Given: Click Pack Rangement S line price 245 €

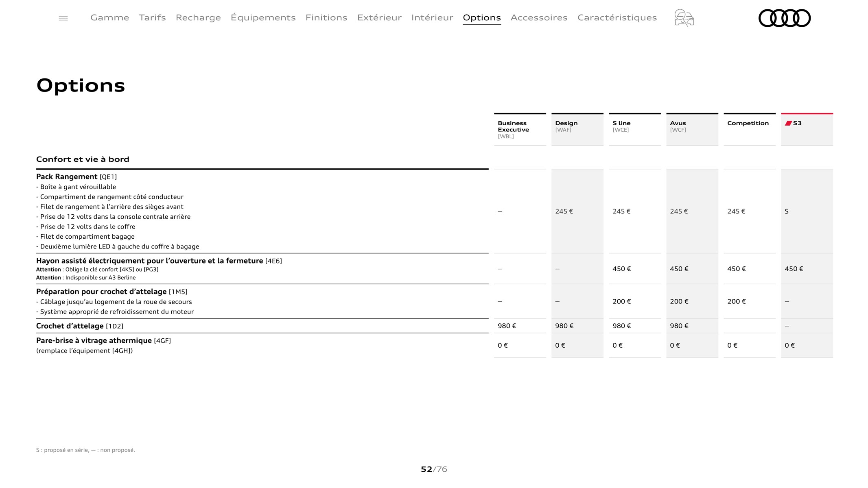Looking at the screenshot, I should tap(621, 211).
